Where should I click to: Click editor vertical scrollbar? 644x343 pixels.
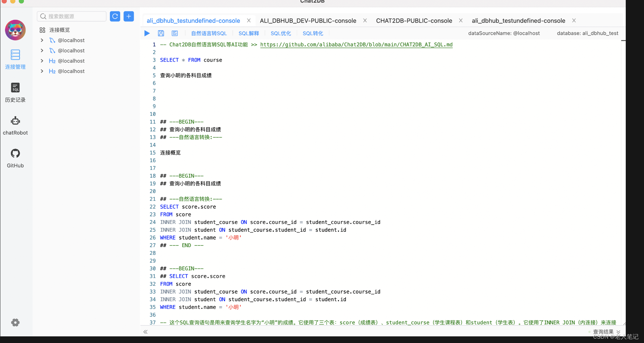(623, 182)
